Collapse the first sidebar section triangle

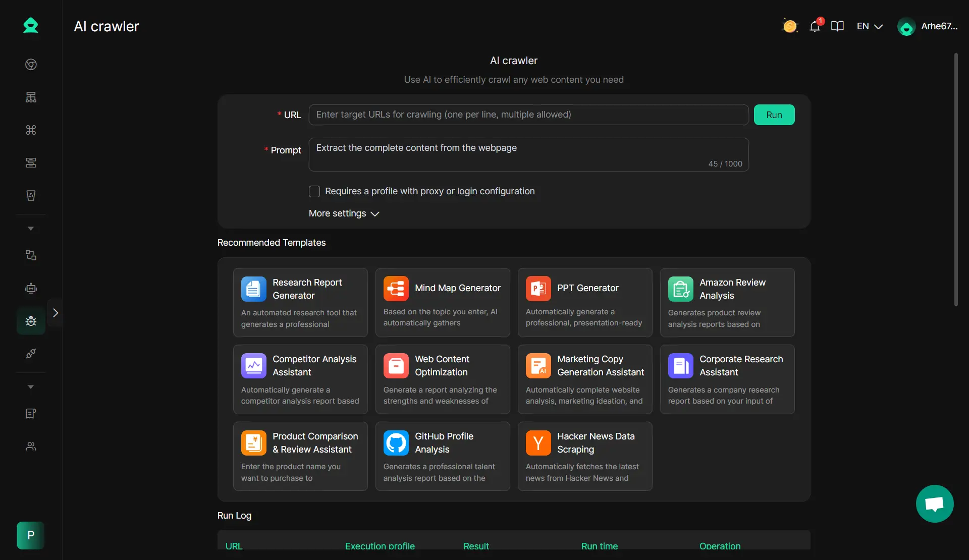point(31,229)
